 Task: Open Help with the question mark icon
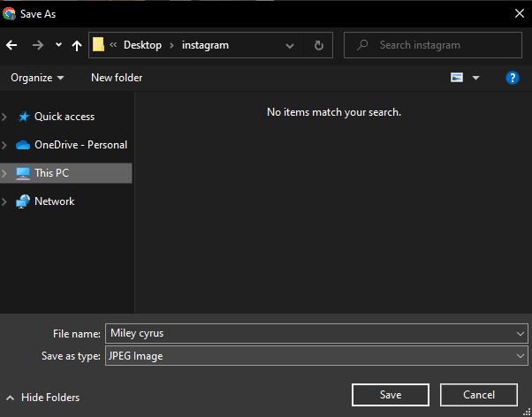pyautogui.click(x=513, y=78)
